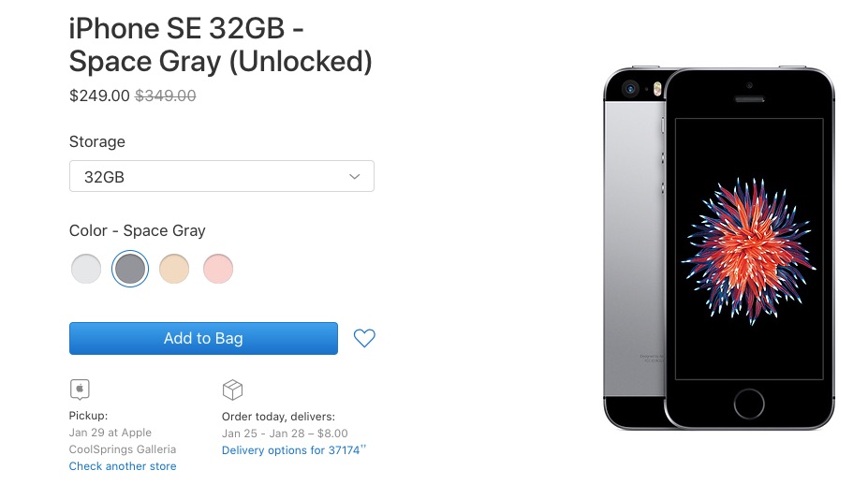The height and width of the screenshot is (485, 868).
Task: Click the Order today, delivers text
Action: click(278, 417)
